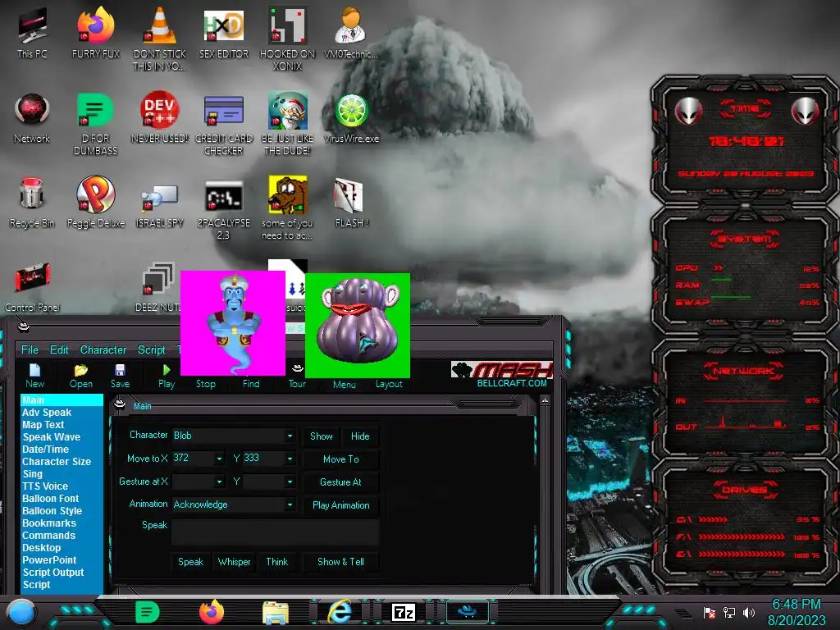Click inside the Speak text field

point(275,532)
